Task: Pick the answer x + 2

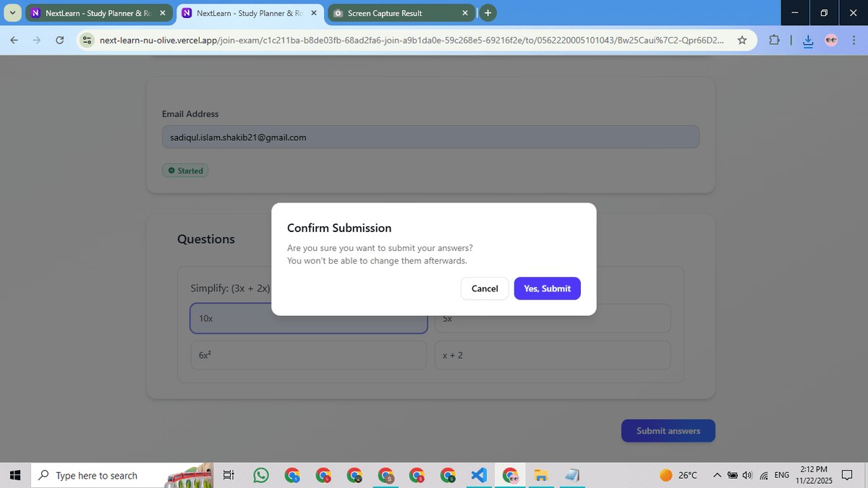Action: pyautogui.click(x=552, y=355)
